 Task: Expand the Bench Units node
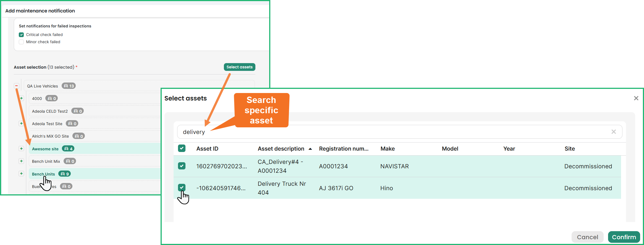pos(21,174)
